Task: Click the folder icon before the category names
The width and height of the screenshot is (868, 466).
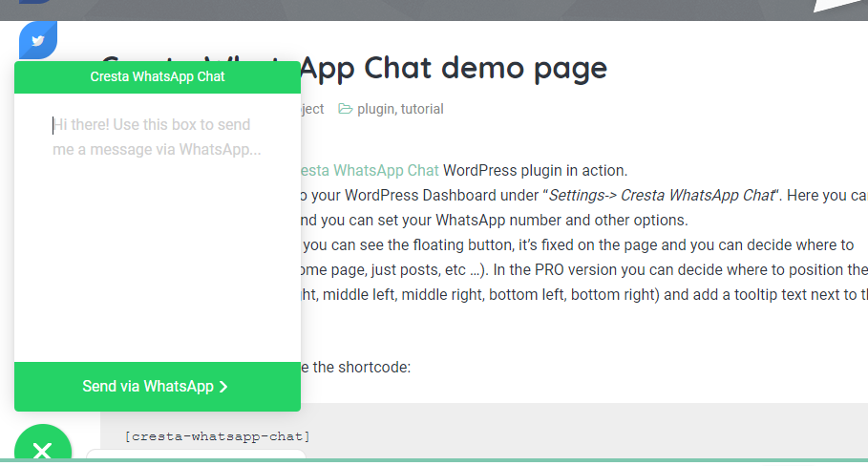Action: [346, 109]
